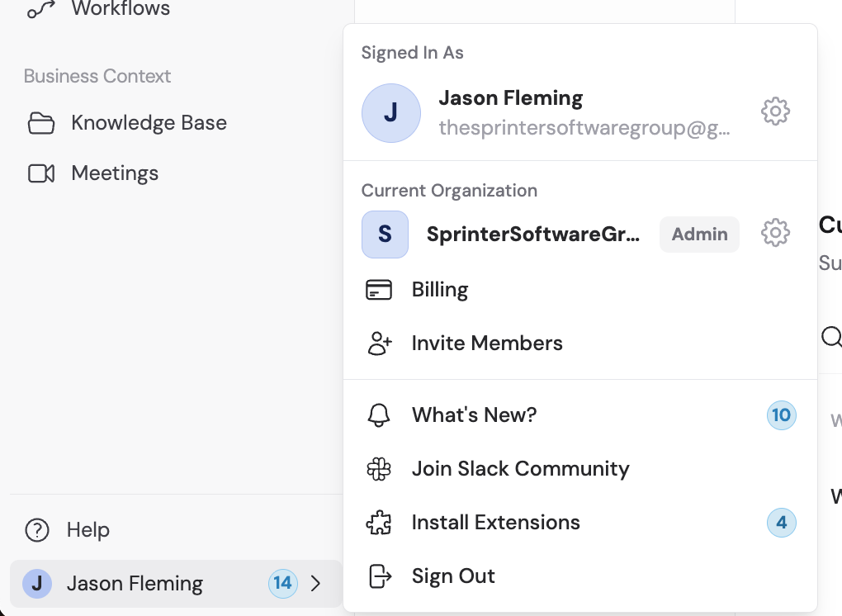Open account settings via gear next to Jason Fleming
Screen dimensions: 842x616
coord(775,111)
